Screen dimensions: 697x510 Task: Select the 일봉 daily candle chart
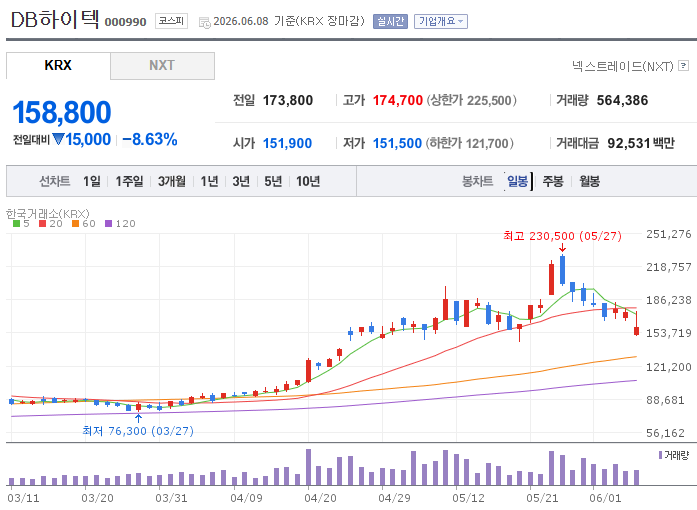[x=518, y=181]
